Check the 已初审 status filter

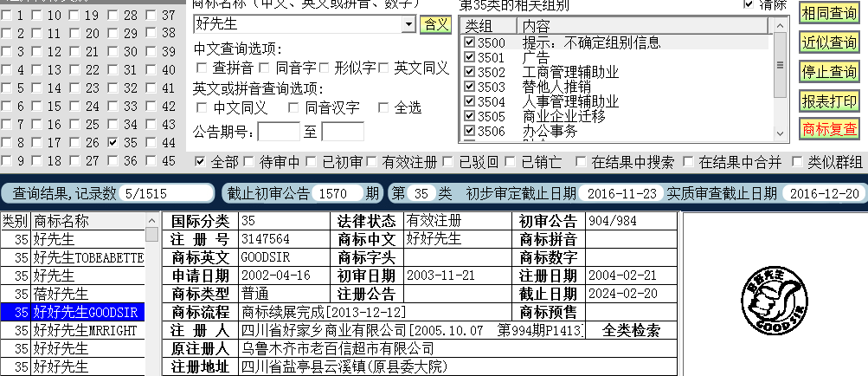[311, 161]
